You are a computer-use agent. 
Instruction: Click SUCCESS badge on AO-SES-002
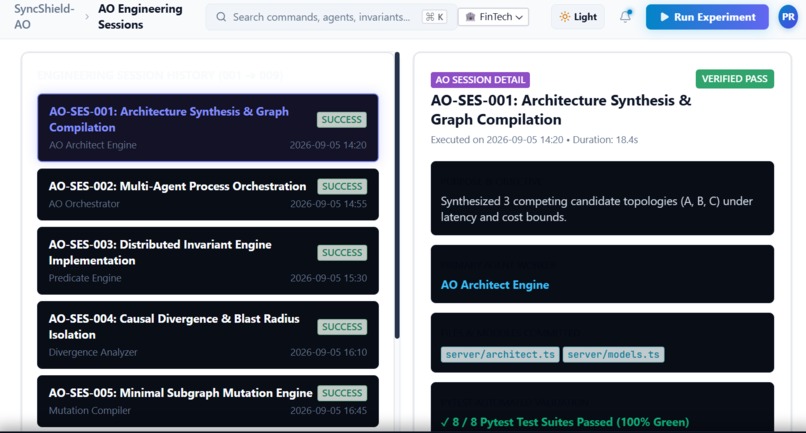[x=342, y=186]
